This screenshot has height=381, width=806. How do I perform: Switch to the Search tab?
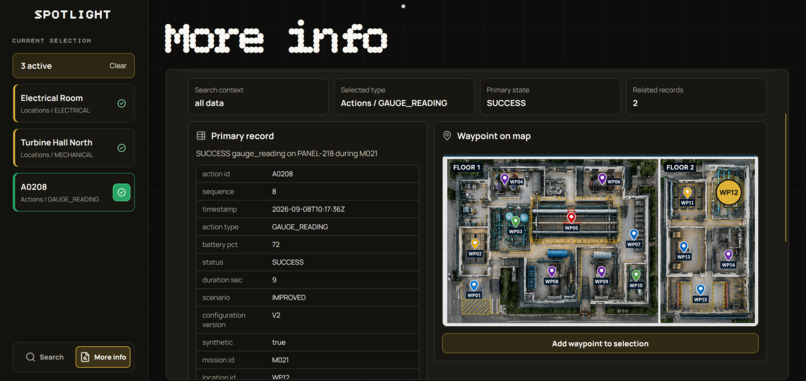click(x=45, y=357)
